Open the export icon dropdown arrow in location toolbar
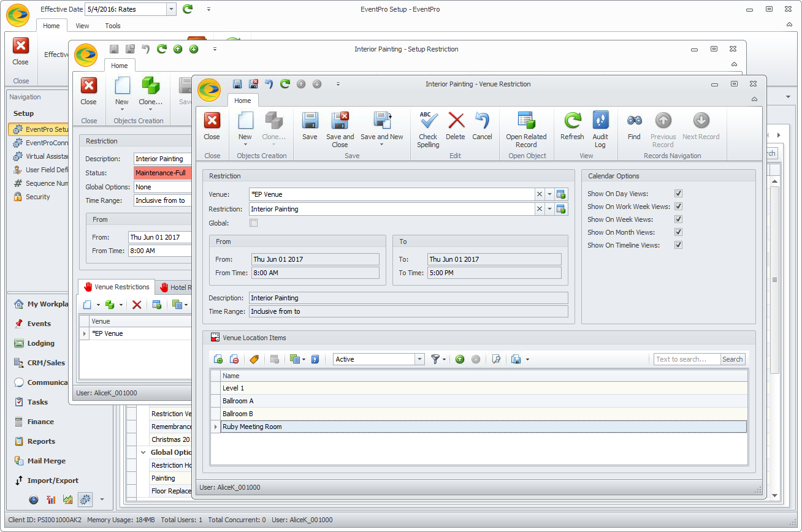 [x=527, y=359]
